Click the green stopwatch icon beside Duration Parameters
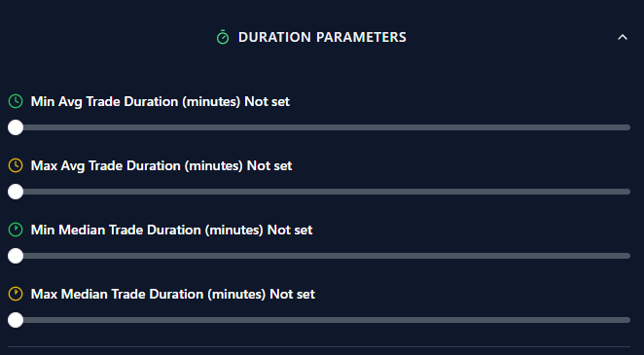Viewport: 644px width, 355px height. coord(223,37)
